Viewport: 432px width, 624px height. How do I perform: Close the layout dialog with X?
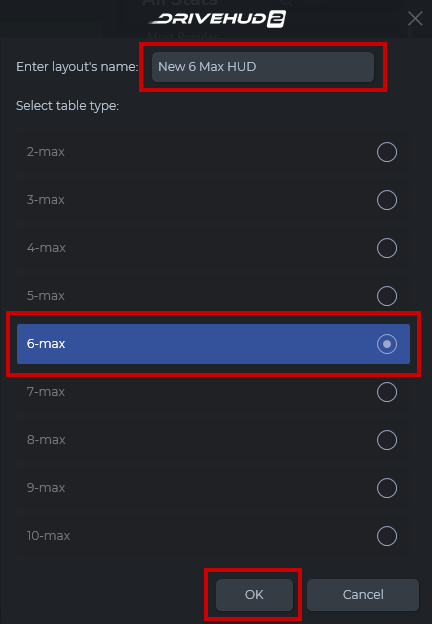point(415,18)
